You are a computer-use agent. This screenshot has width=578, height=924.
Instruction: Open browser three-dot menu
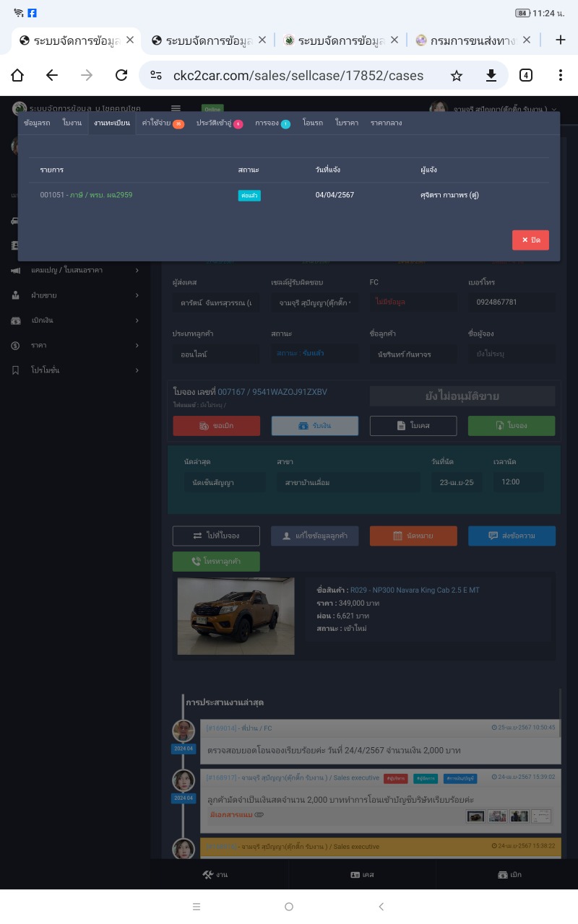click(561, 75)
